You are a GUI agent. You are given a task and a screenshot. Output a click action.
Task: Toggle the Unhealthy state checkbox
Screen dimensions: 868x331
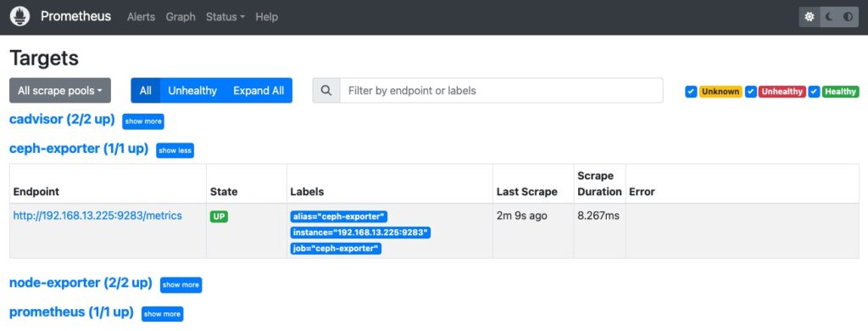coord(751,92)
